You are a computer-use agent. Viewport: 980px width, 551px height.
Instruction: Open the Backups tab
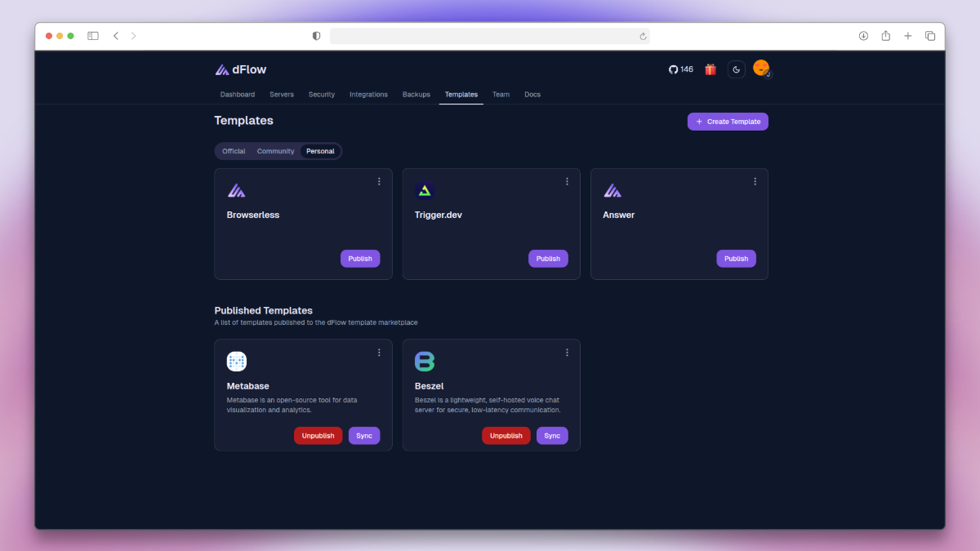pyautogui.click(x=416, y=95)
